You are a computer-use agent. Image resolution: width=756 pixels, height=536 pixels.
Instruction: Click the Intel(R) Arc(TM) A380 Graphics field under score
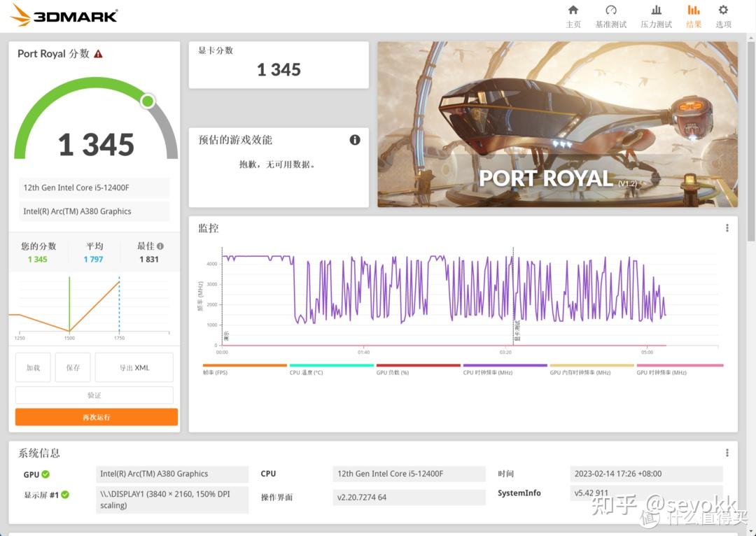94,211
